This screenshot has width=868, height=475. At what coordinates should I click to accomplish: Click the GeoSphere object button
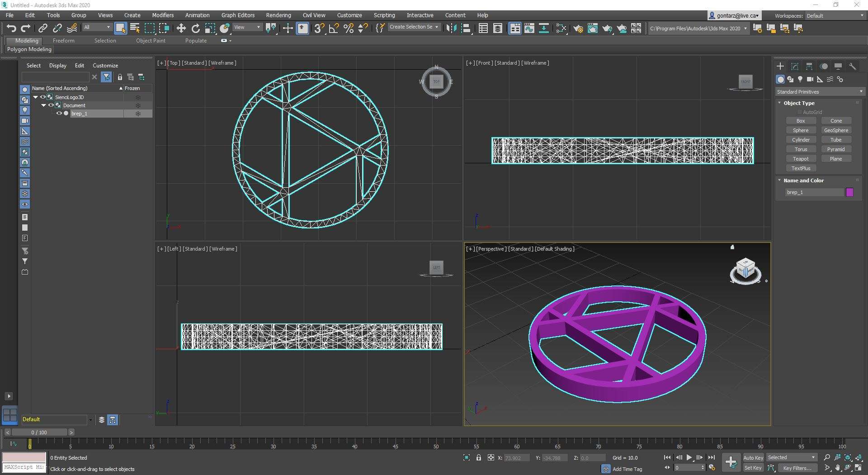836,130
